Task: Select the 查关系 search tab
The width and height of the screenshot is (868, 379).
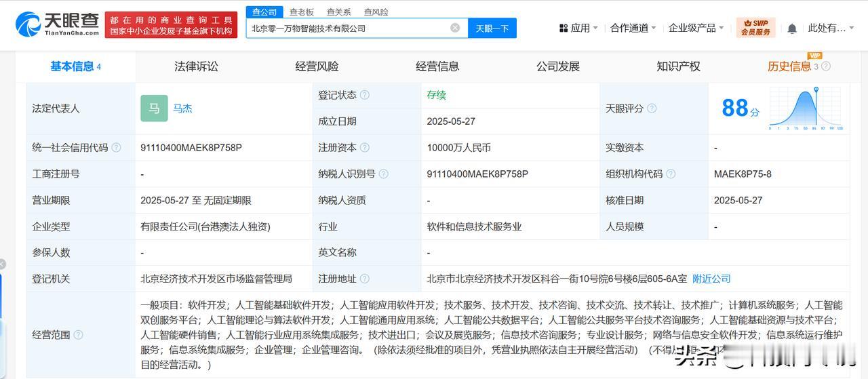Action: pyautogui.click(x=338, y=12)
